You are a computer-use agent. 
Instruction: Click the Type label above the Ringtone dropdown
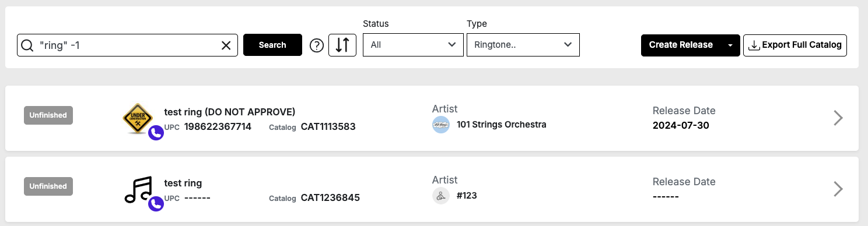(477, 24)
